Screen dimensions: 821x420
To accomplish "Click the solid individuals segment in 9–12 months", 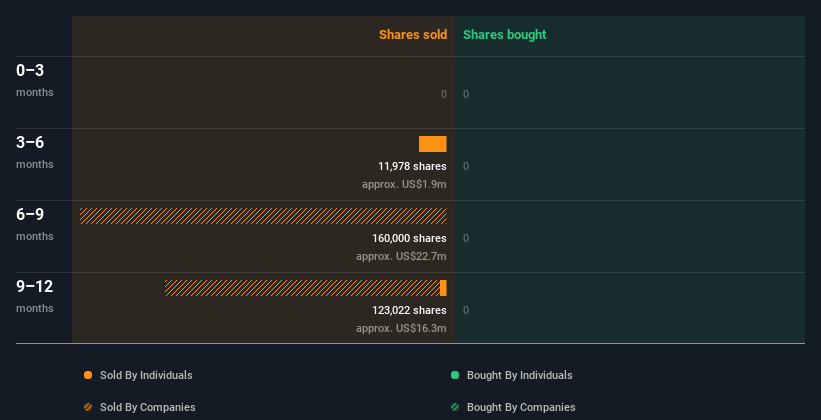I will 443,288.
